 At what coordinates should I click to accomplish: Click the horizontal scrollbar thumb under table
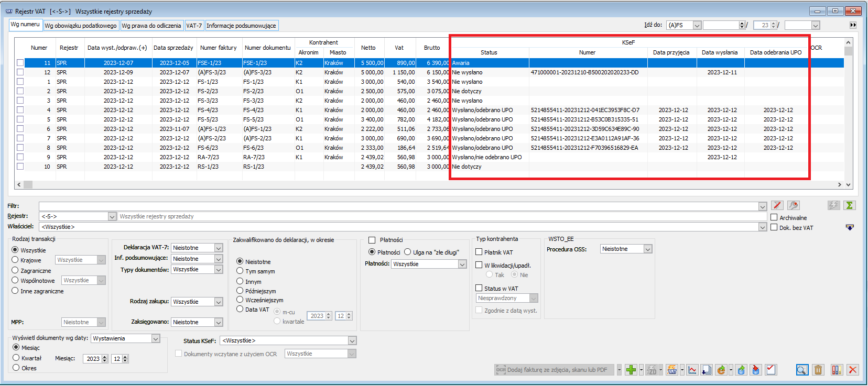click(x=28, y=184)
